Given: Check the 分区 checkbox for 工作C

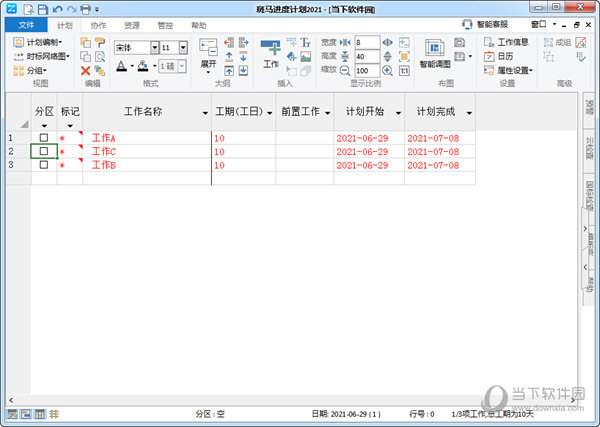Looking at the screenshot, I should (x=43, y=151).
